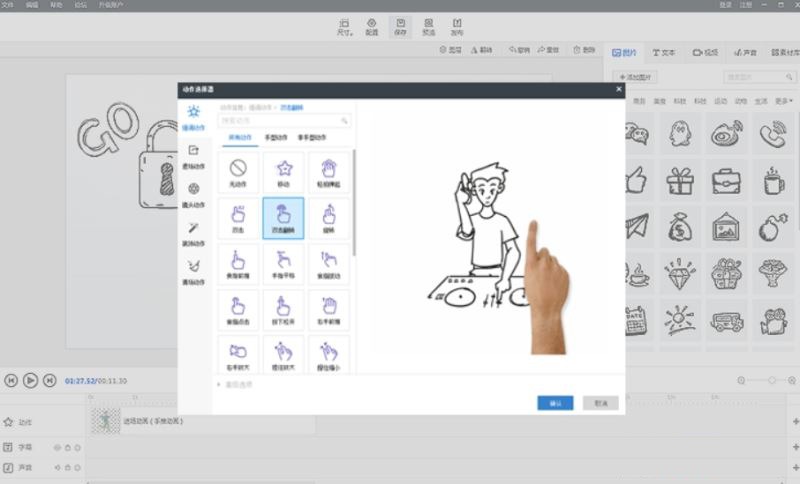Open the camera lens actions category

(x=193, y=195)
